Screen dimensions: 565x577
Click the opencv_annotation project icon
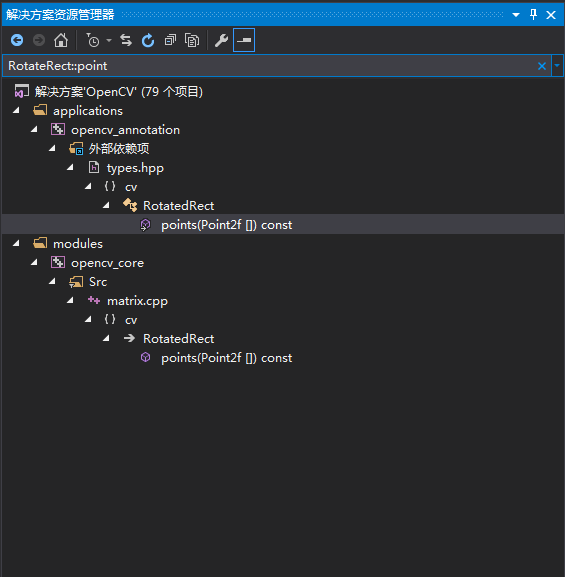point(58,129)
